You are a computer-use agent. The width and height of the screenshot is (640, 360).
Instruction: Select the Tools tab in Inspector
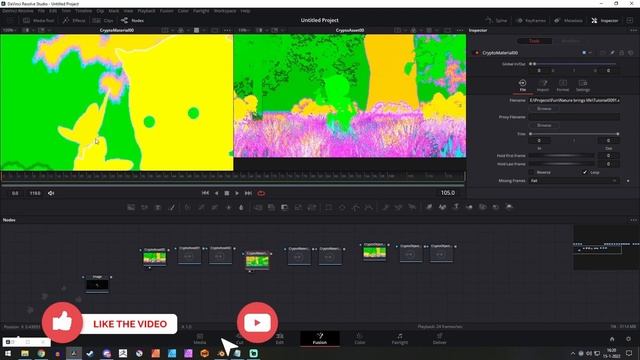[x=534, y=41]
